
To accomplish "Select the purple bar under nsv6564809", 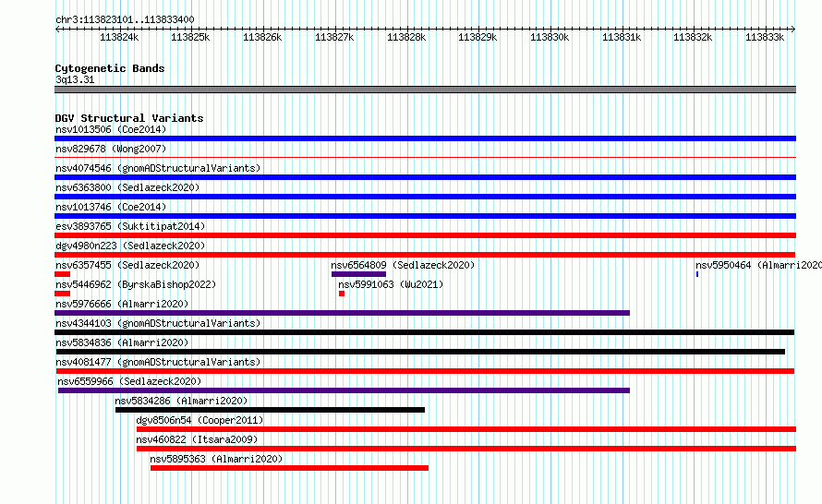I will 358,274.
